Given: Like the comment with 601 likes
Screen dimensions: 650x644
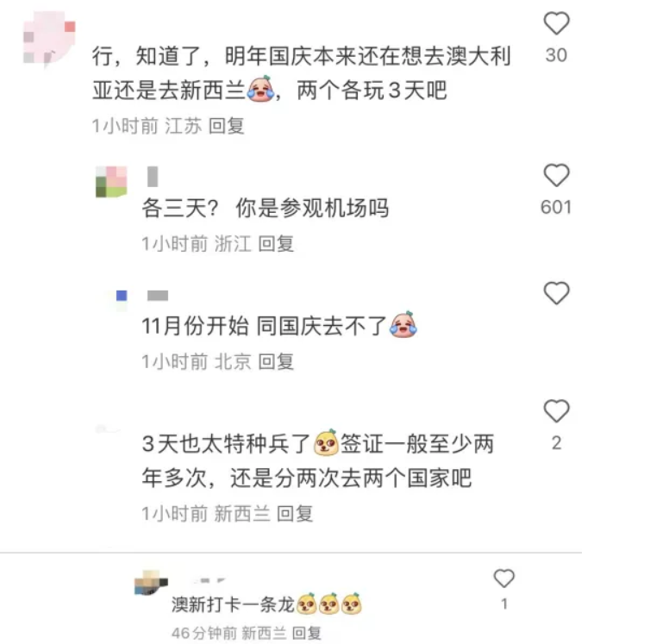Looking at the screenshot, I should pyautogui.click(x=556, y=175).
